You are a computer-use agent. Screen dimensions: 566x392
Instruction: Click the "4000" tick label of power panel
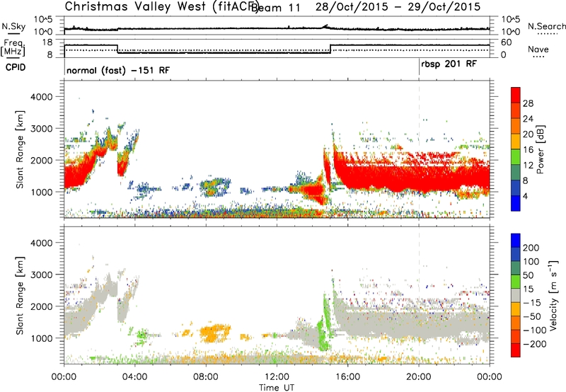(42, 97)
